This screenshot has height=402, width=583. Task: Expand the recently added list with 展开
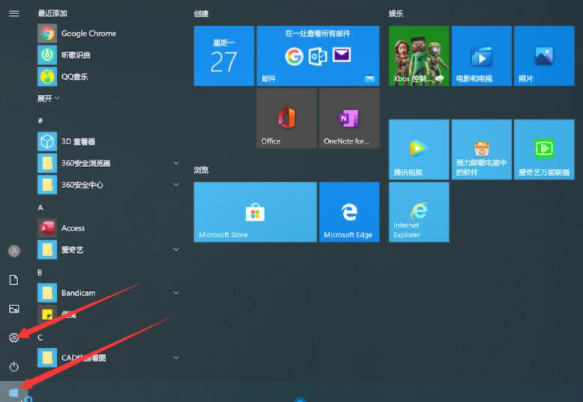click(x=48, y=99)
